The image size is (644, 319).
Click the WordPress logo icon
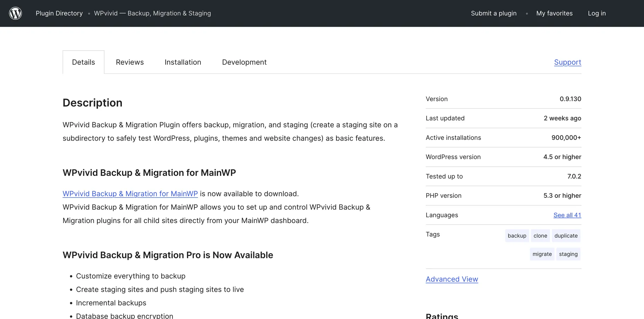[15, 13]
